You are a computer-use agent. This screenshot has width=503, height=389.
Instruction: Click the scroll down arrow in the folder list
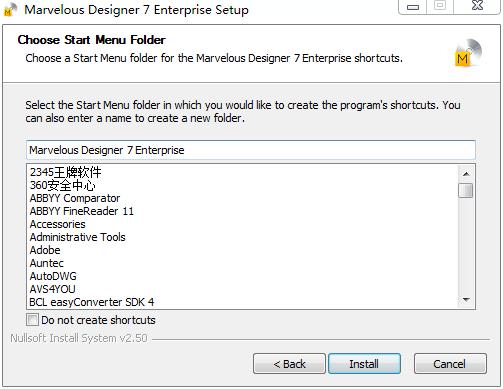466,299
